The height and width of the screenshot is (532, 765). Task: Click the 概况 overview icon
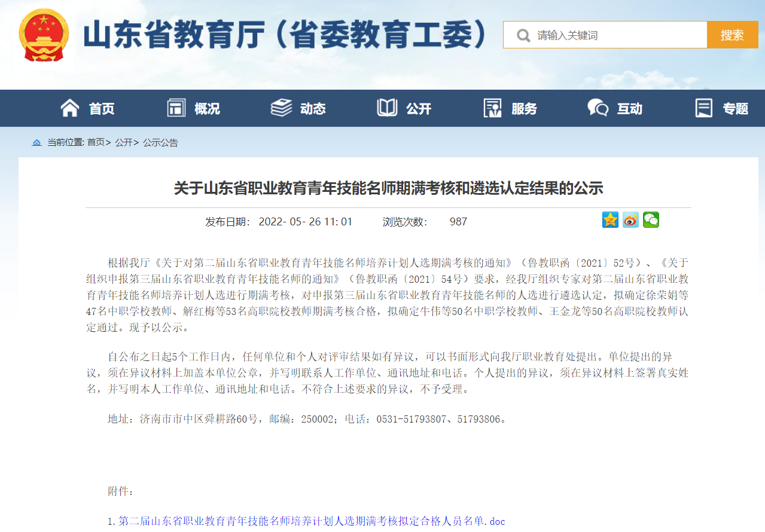(176, 108)
